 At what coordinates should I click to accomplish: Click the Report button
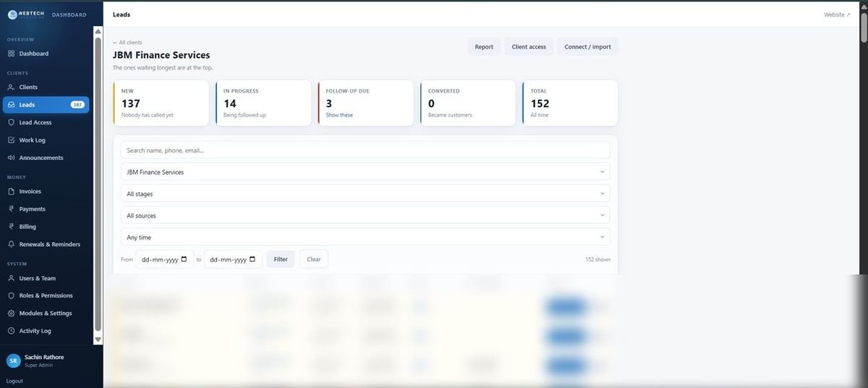pos(484,47)
